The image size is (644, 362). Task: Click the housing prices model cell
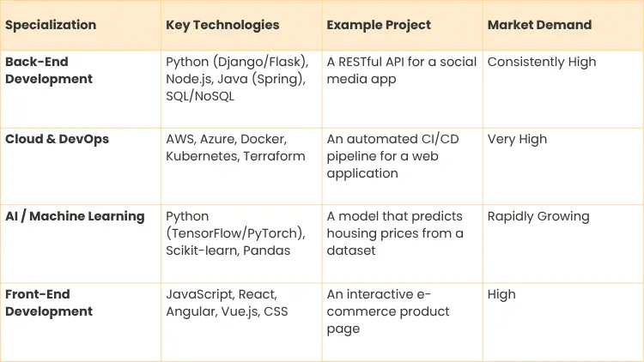pos(395,233)
